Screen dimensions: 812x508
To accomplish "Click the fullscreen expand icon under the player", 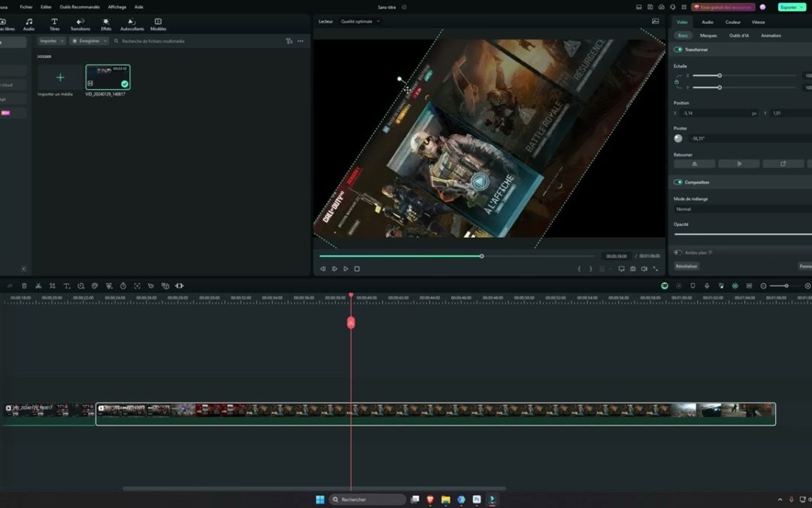I will tap(656, 269).
